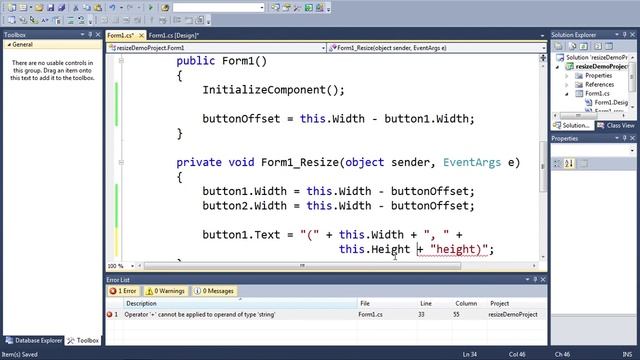
Task: Click the Solution Explorer window icon on the main toolbar
Action: 276,7
